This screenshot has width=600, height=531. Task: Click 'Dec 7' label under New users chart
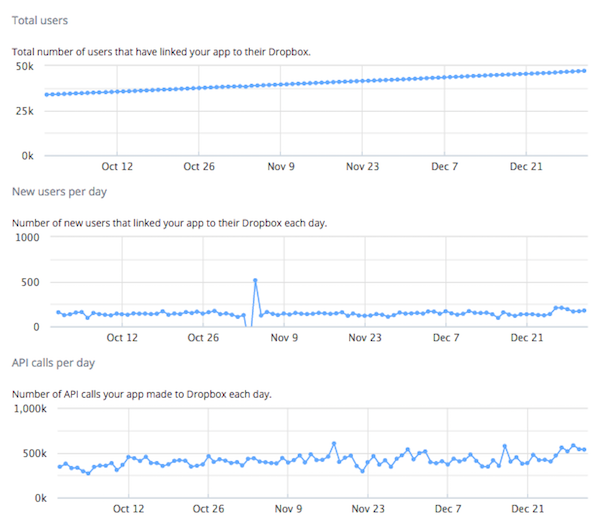[x=446, y=338]
